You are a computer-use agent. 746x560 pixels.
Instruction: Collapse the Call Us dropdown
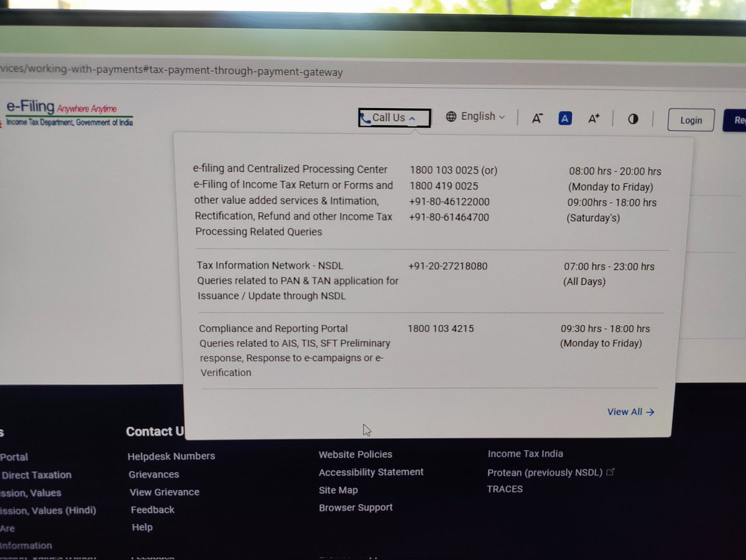(394, 117)
